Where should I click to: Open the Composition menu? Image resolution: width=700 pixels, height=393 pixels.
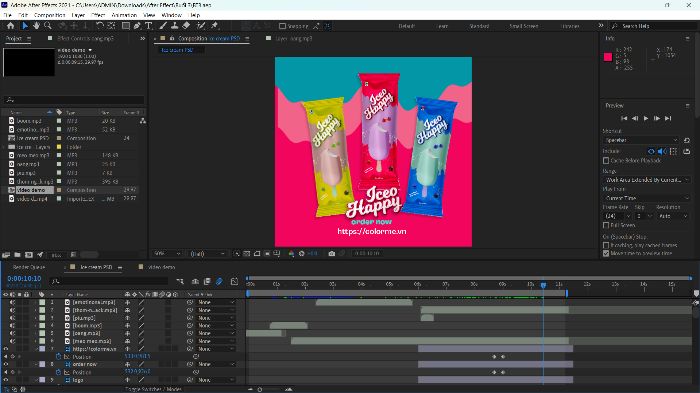coord(50,15)
